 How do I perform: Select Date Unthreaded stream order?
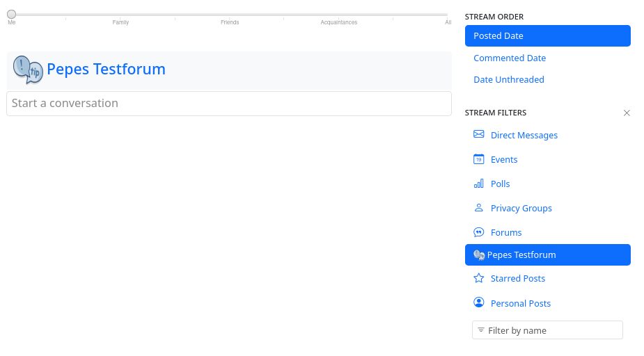(x=509, y=80)
